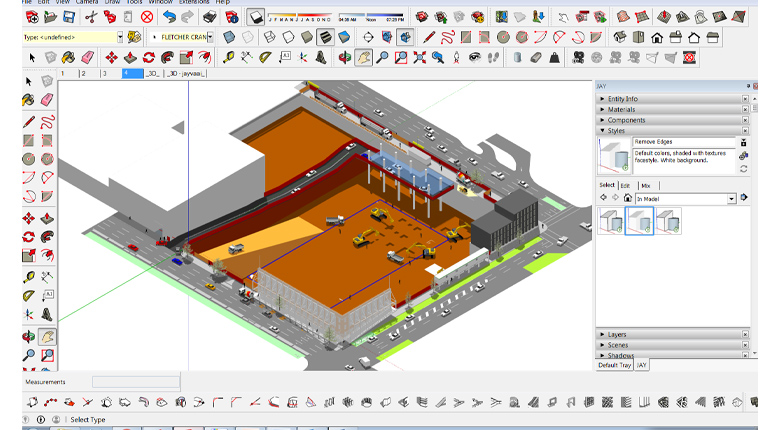
Task: Click the Undo arrow icon
Action: coord(169,17)
